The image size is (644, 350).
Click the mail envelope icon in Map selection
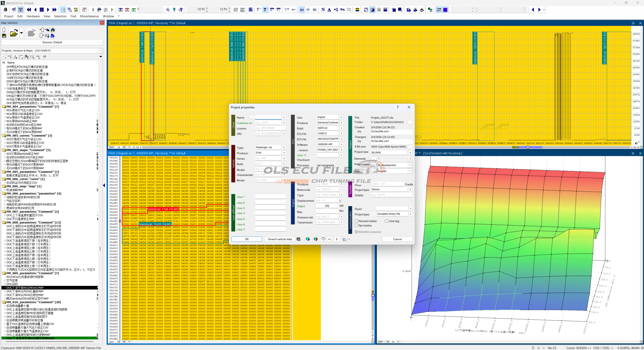pos(47,36)
